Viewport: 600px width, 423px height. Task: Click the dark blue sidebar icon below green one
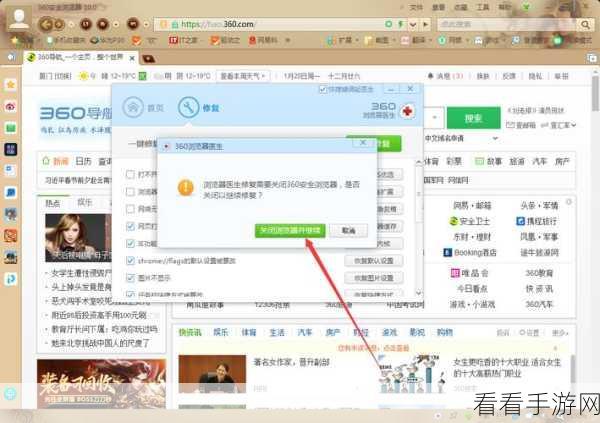(10, 149)
